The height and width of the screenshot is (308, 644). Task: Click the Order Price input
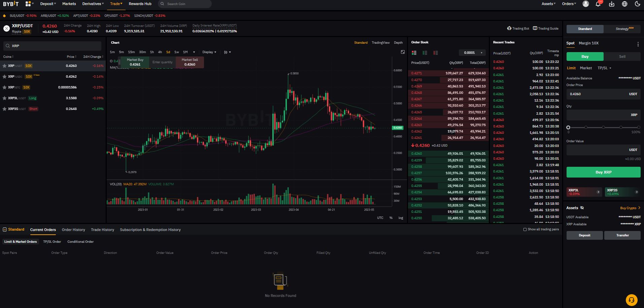click(x=603, y=94)
